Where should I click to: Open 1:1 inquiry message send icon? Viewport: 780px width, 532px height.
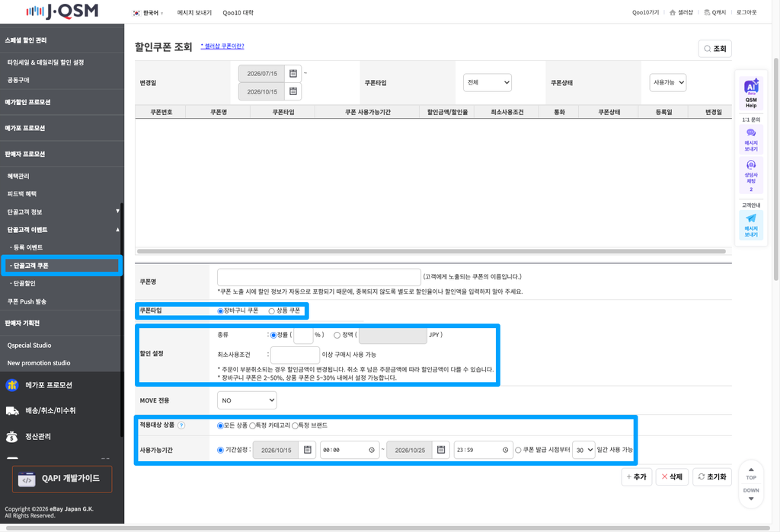[x=751, y=139]
